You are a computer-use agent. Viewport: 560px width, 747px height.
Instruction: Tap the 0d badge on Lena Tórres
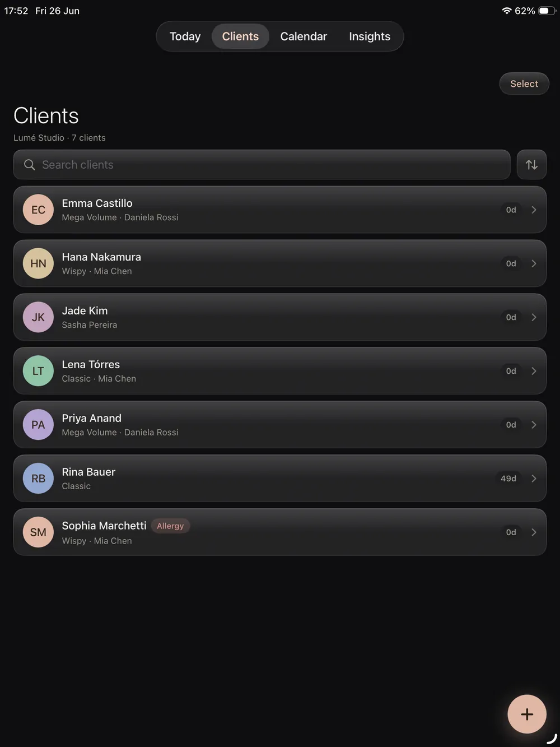click(511, 371)
